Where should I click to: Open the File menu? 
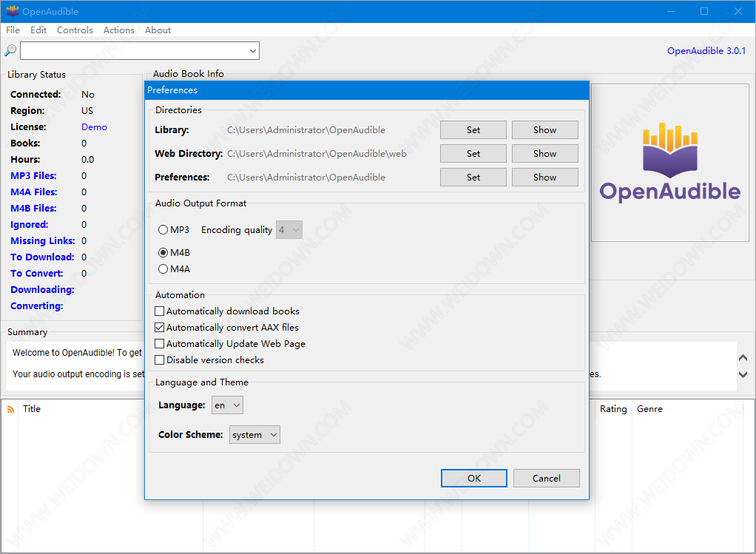13,30
